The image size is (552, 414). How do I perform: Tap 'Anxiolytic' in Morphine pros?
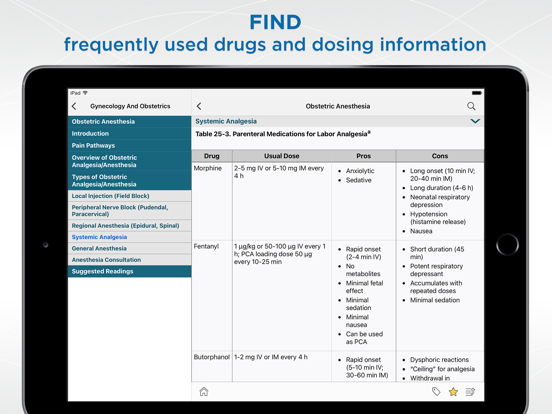pyautogui.click(x=360, y=171)
